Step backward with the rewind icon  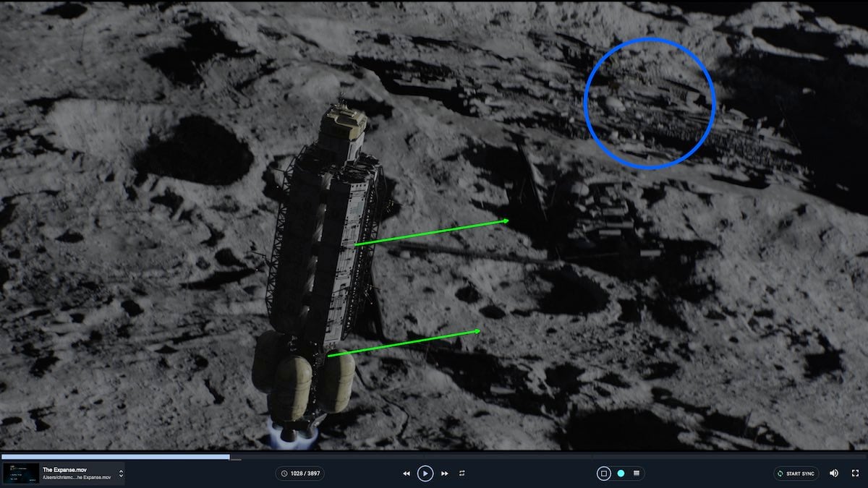pos(407,474)
